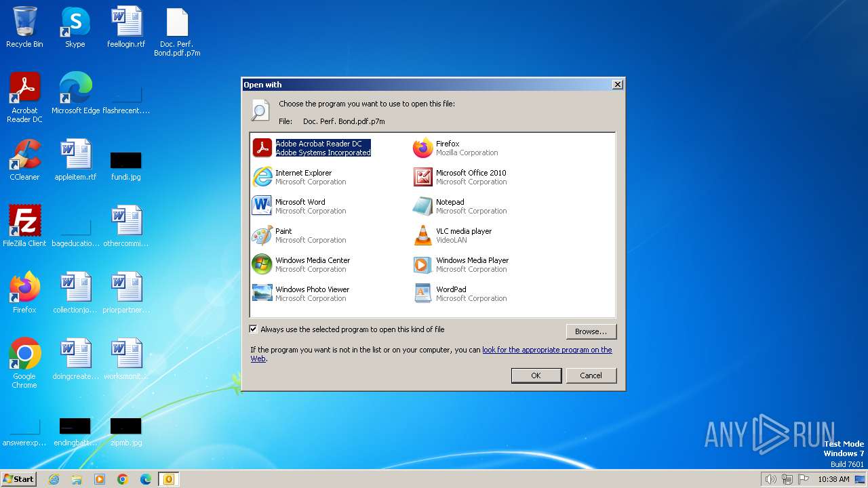Click Mozilla Corporation publisher text
868x488 pixels.
coord(467,152)
